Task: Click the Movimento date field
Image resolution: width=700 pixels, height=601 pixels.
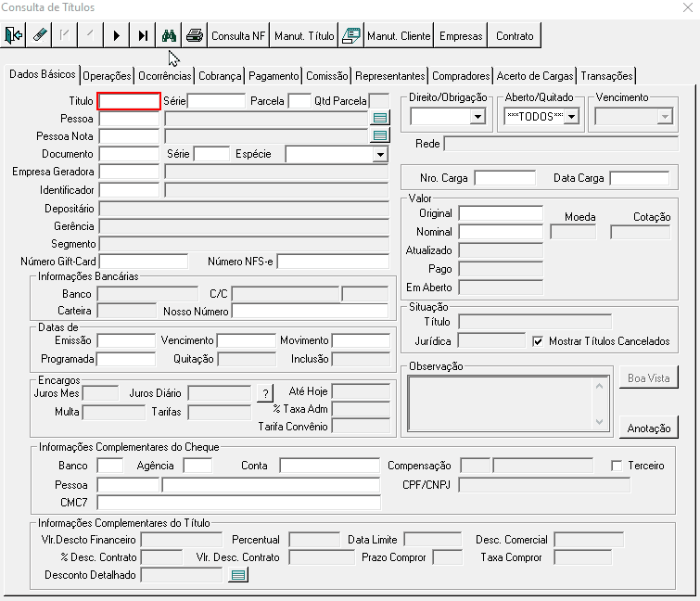Action: pyautogui.click(x=361, y=340)
